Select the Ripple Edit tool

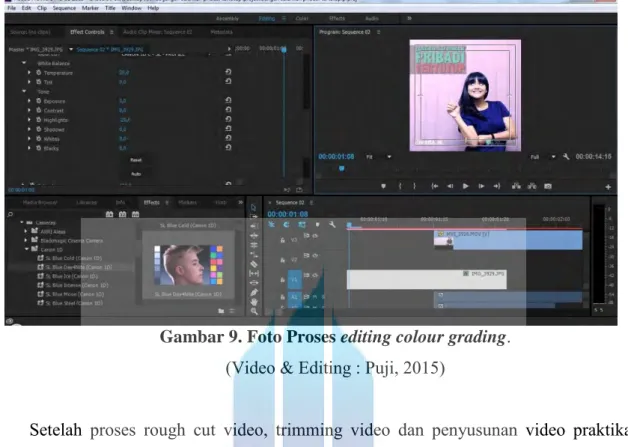pyautogui.click(x=254, y=236)
